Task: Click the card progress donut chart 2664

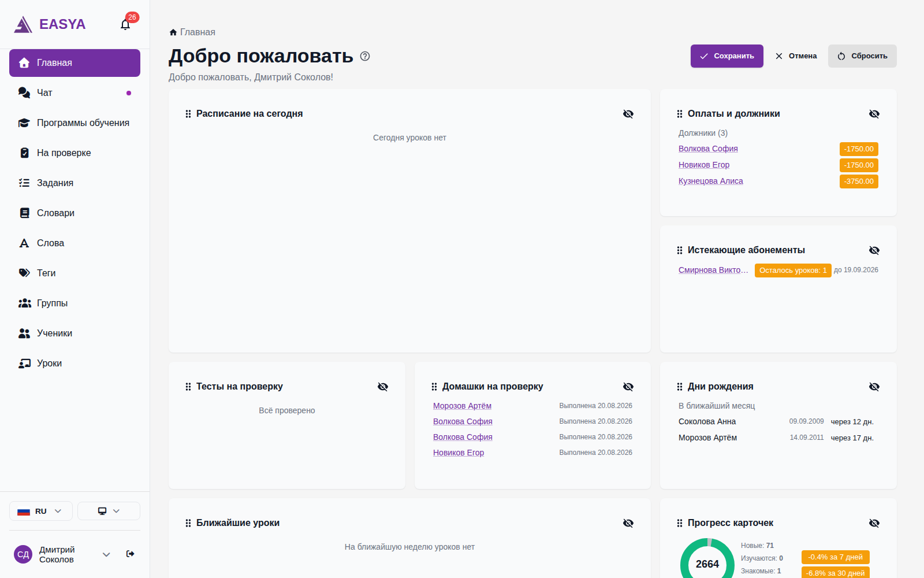Action: tap(707, 560)
